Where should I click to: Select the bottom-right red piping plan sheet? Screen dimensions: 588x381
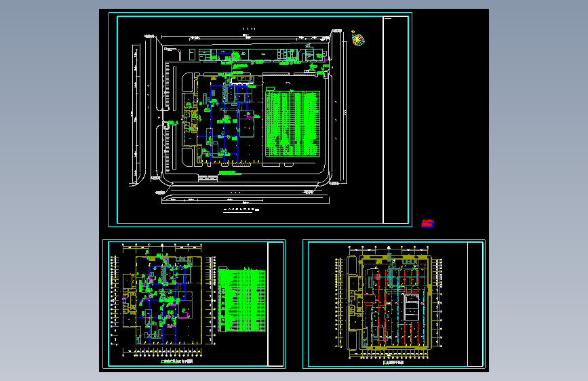coord(394,304)
